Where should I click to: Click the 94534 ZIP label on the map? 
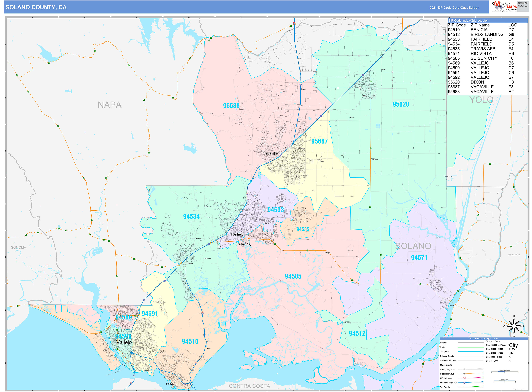191,216
